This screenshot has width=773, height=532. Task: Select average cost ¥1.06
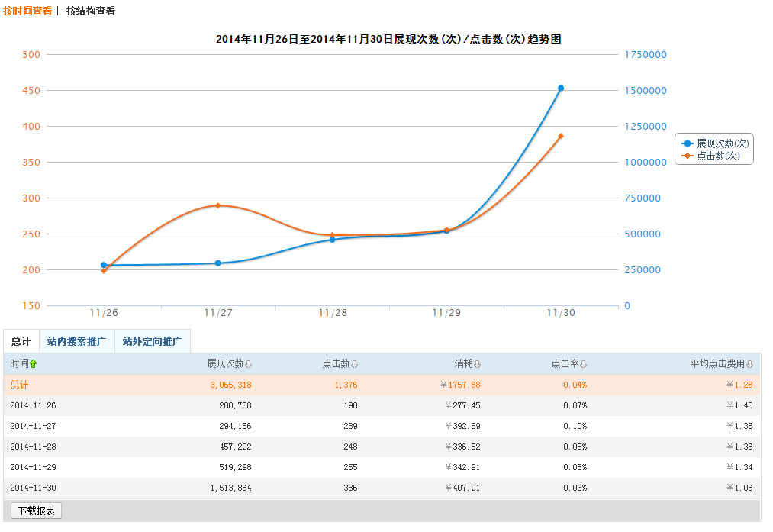[x=739, y=488]
